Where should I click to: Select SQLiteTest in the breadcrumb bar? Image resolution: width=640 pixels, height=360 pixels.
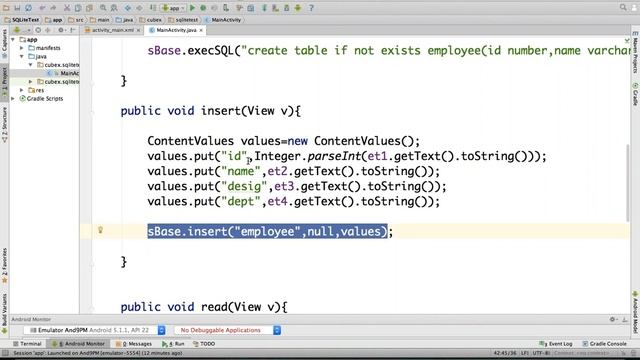click(22, 20)
